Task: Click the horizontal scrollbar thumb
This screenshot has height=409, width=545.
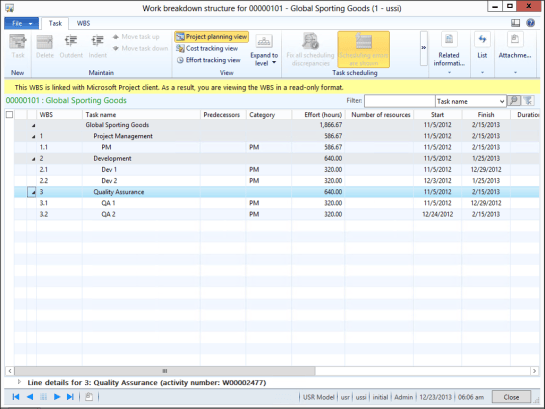Action: pyautogui.click(x=165, y=371)
